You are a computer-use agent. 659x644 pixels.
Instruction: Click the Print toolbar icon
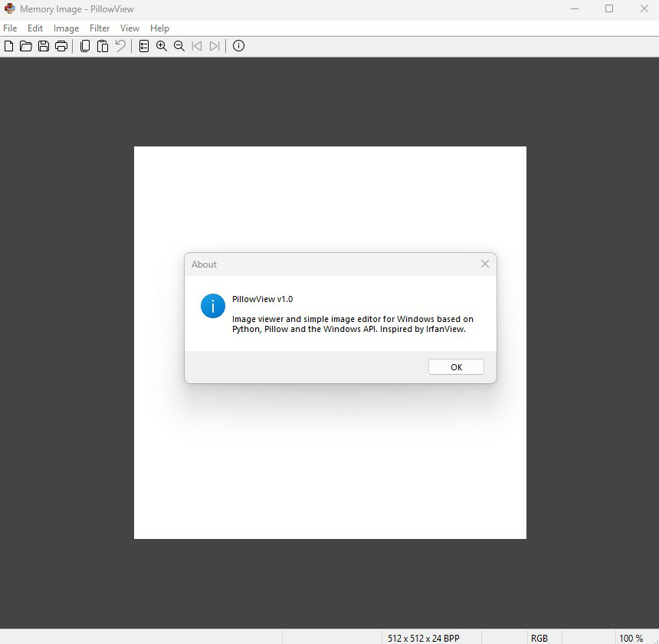(61, 46)
